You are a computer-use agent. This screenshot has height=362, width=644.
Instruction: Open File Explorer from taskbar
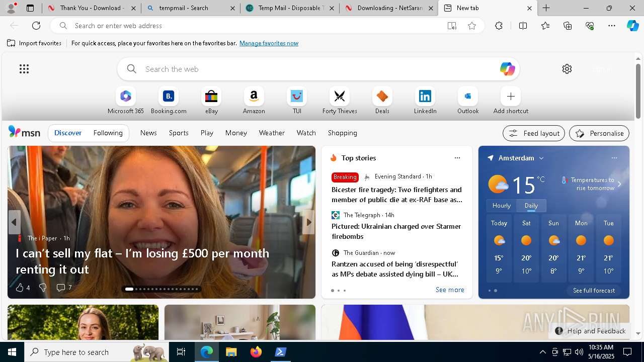pyautogui.click(x=231, y=352)
